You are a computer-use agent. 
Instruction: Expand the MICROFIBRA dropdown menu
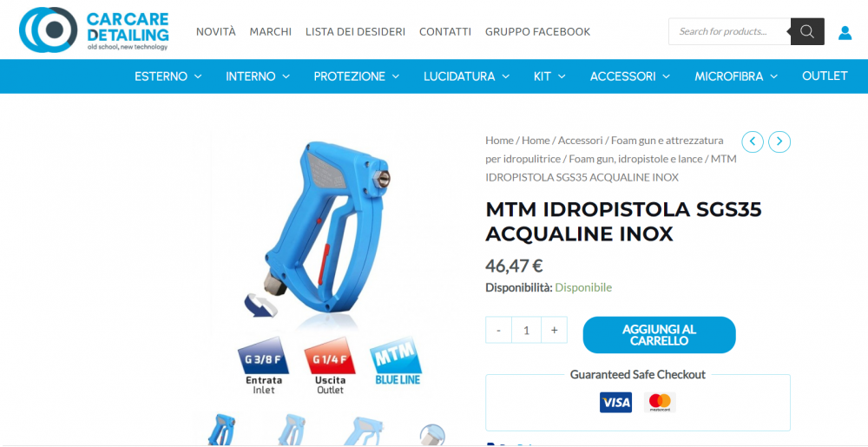736,76
